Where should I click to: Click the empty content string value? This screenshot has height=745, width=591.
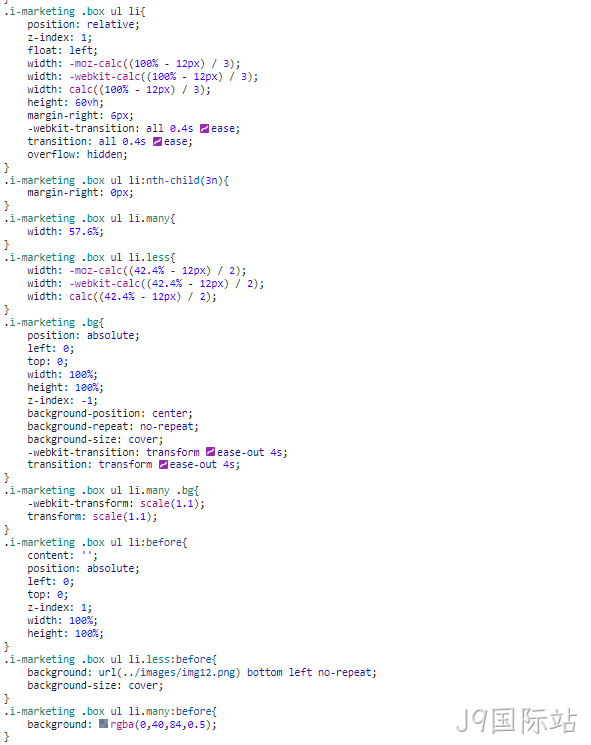87,555
